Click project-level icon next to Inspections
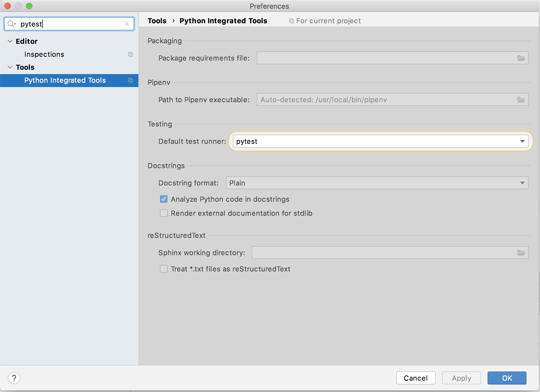540x392 pixels. (x=131, y=54)
